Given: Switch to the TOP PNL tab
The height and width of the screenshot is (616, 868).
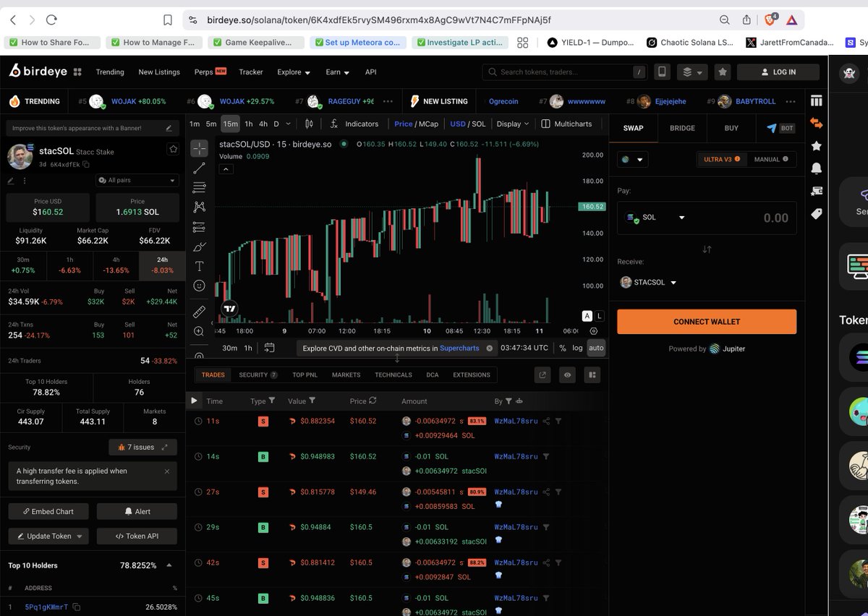Looking at the screenshot, I should [305, 375].
